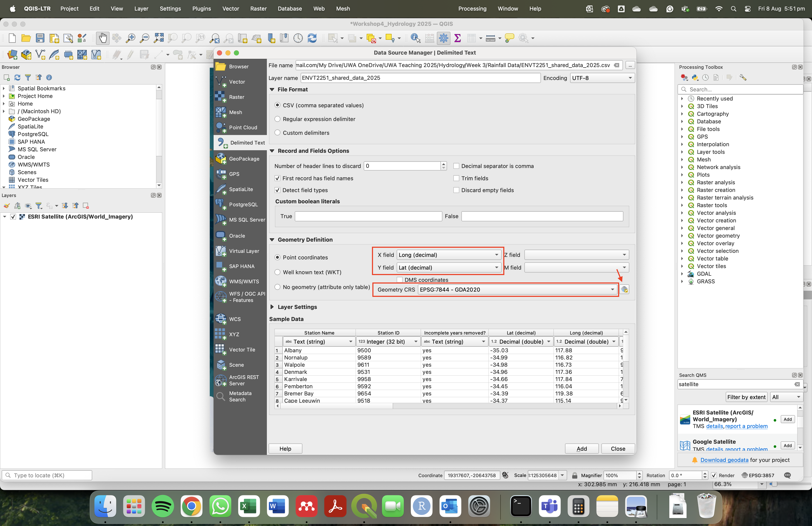This screenshot has height=526, width=812.
Task: Open the Z field dropdown
Action: [577, 255]
